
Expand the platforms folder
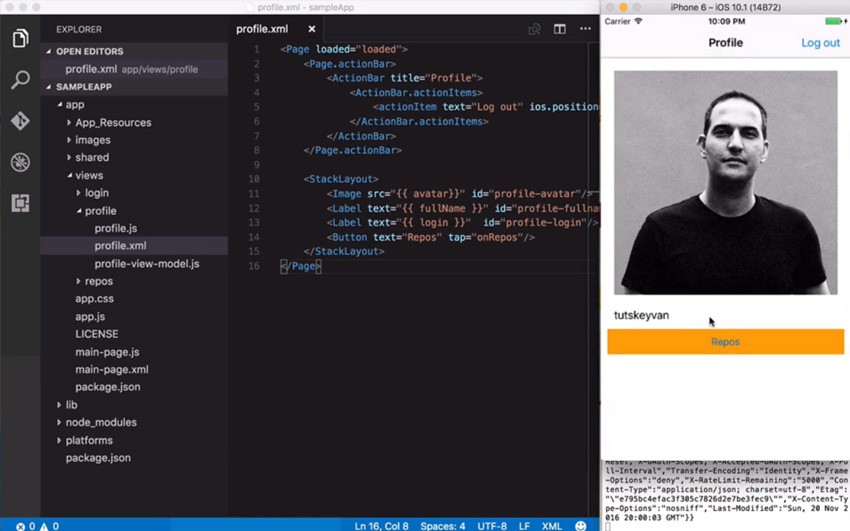pyautogui.click(x=59, y=441)
